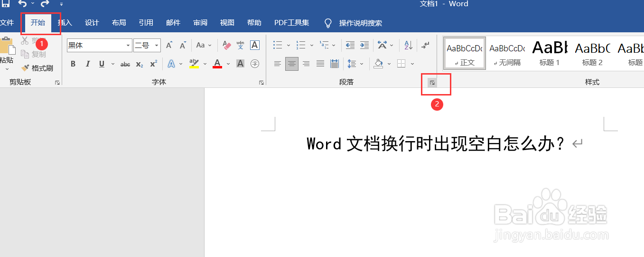Apply the 标题 2 (Heading 2) style
Image resolution: width=644 pixels, height=257 pixels.
coord(592,53)
